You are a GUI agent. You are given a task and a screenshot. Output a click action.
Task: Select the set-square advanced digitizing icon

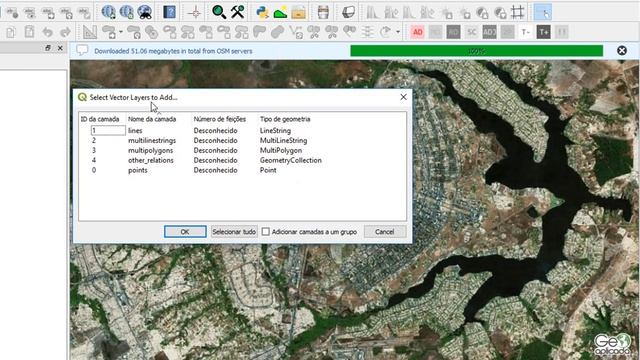(89, 32)
